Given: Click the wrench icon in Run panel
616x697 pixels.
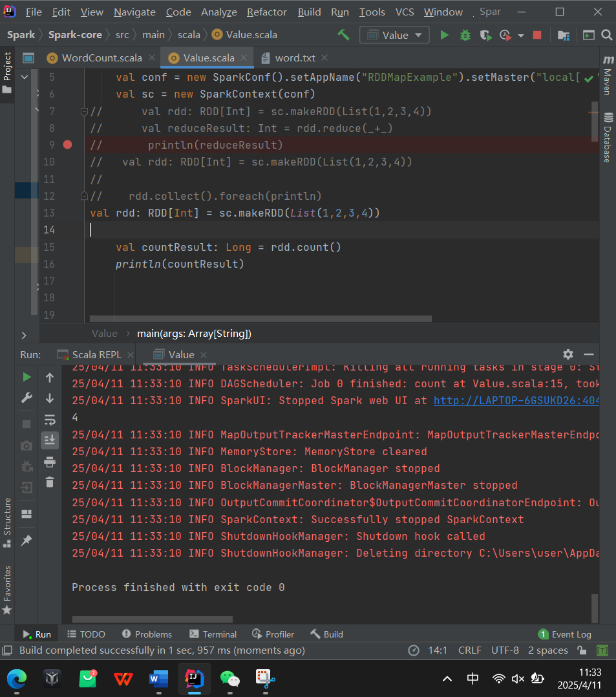Looking at the screenshot, I should point(27,398).
